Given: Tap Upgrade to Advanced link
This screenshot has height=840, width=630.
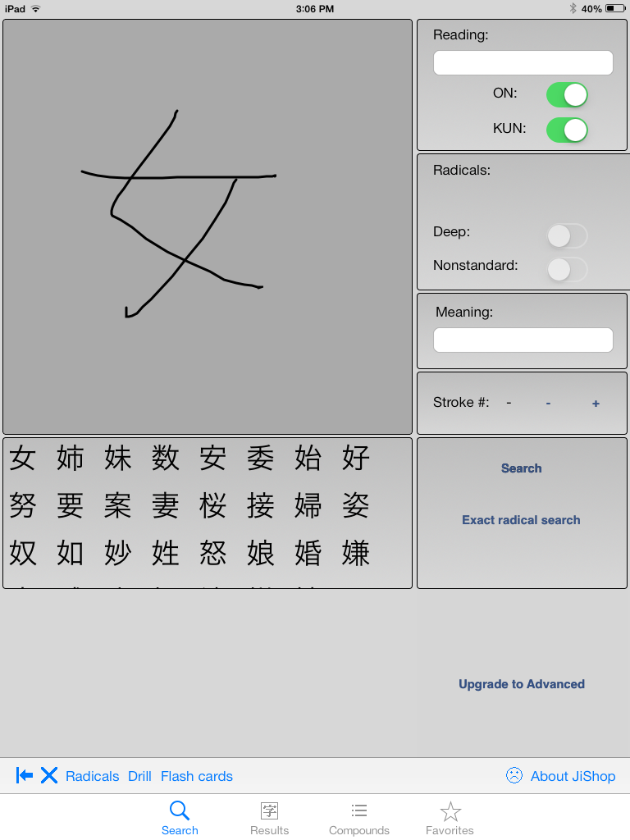Looking at the screenshot, I should pos(522,684).
